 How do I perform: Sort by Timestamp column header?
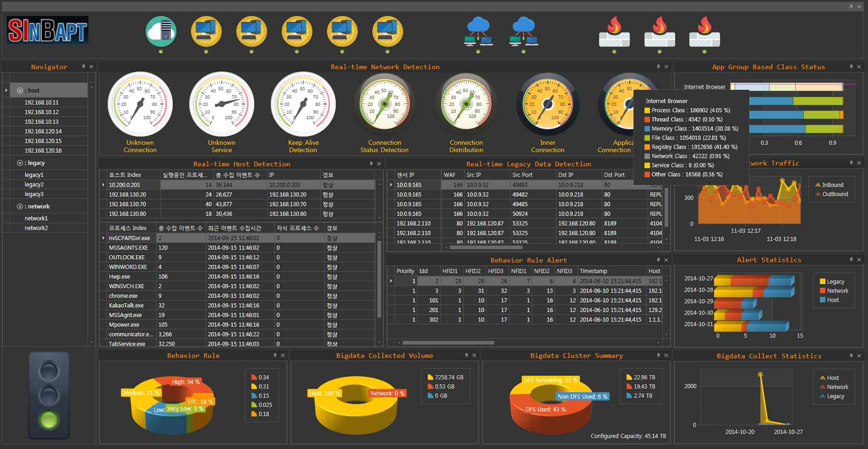click(612, 271)
